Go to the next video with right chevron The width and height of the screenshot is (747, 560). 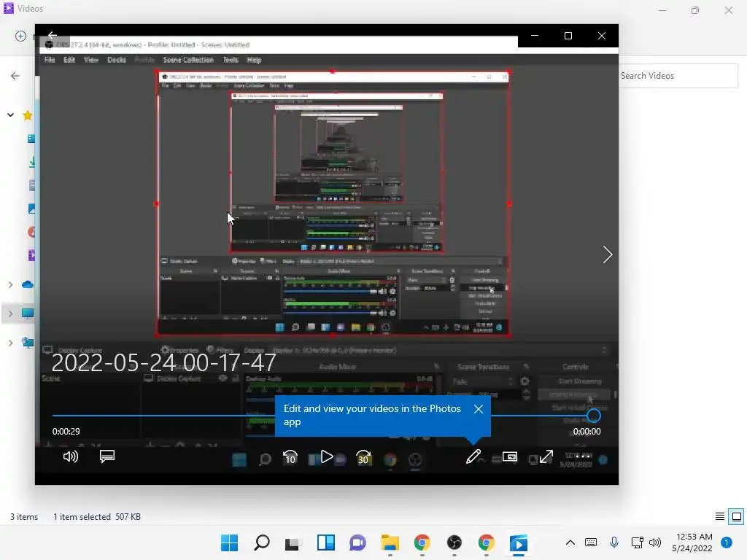[608, 254]
